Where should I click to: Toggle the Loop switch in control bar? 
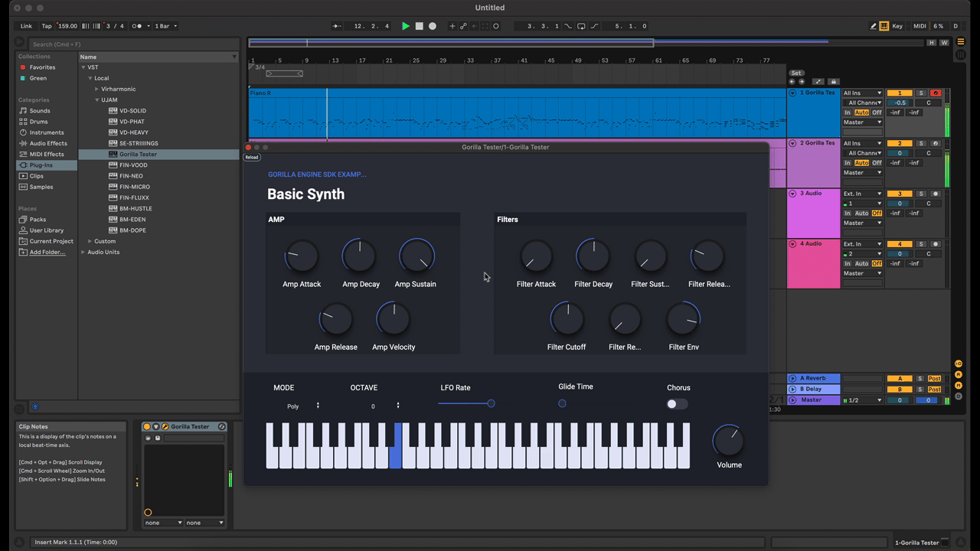coord(581,26)
